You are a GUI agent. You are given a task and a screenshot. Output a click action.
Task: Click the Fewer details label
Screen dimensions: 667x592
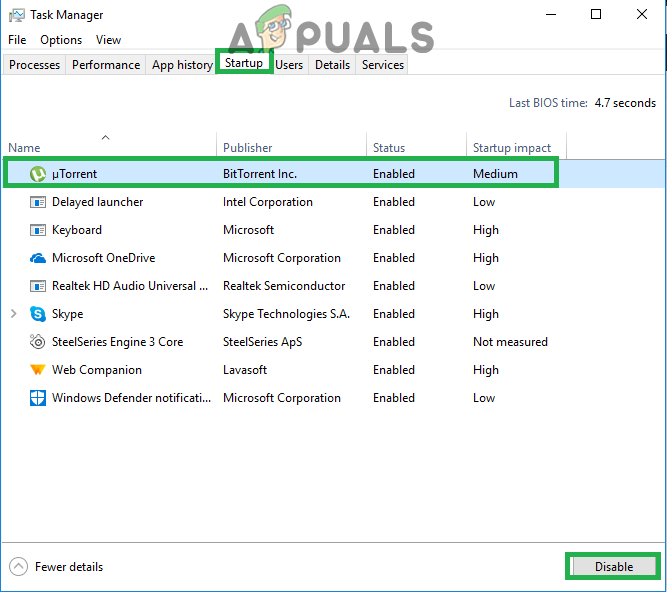pos(69,567)
